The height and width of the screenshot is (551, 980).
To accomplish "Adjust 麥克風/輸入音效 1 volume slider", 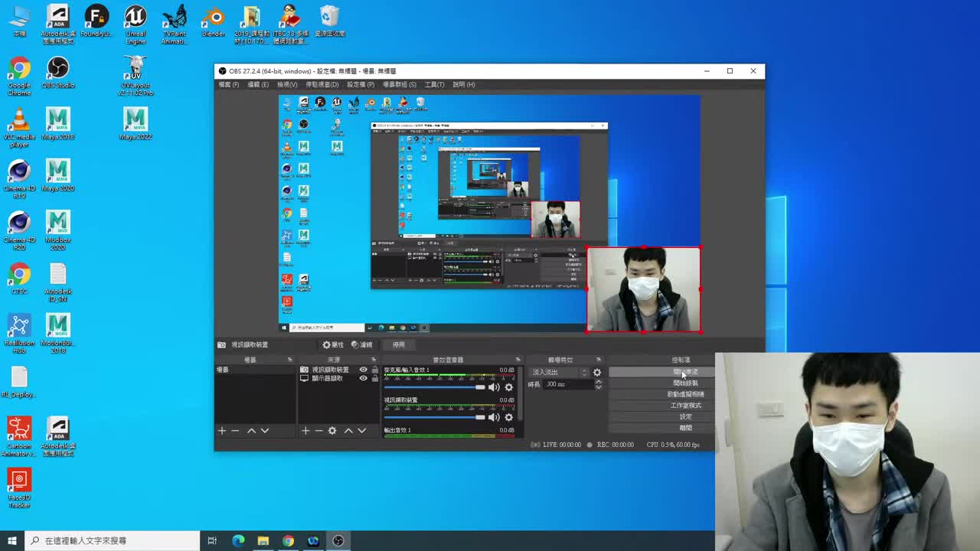I will [x=435, y=387].
